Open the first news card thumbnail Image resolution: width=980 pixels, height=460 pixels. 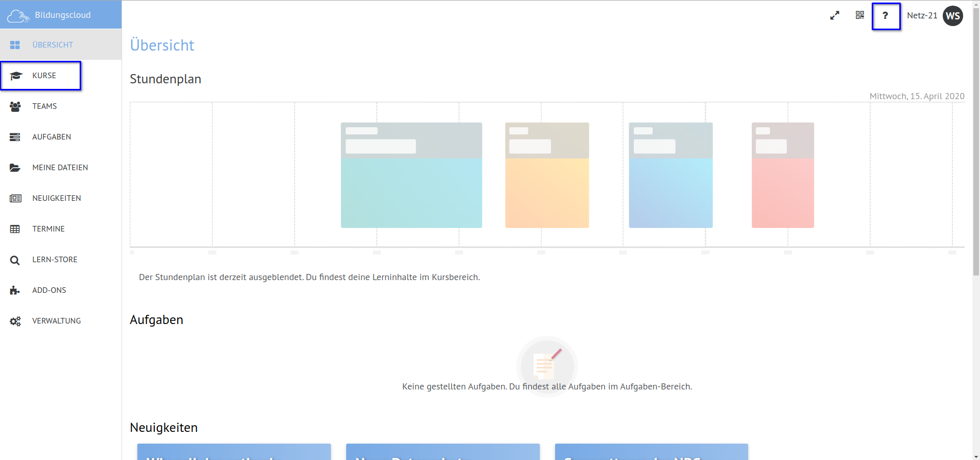tap(234, 452)
